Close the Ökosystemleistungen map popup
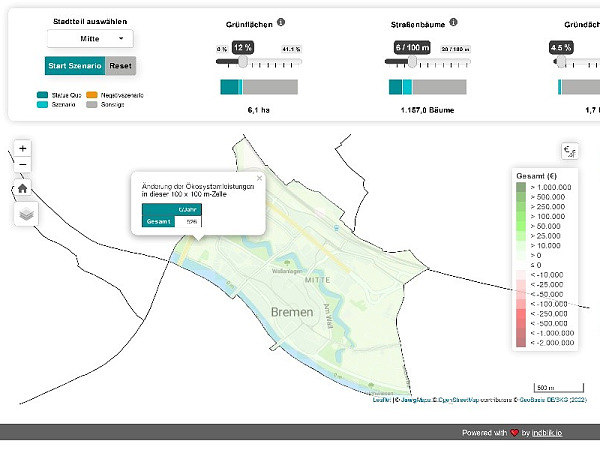This screenshot has width=600, height=450. [259, 178]
